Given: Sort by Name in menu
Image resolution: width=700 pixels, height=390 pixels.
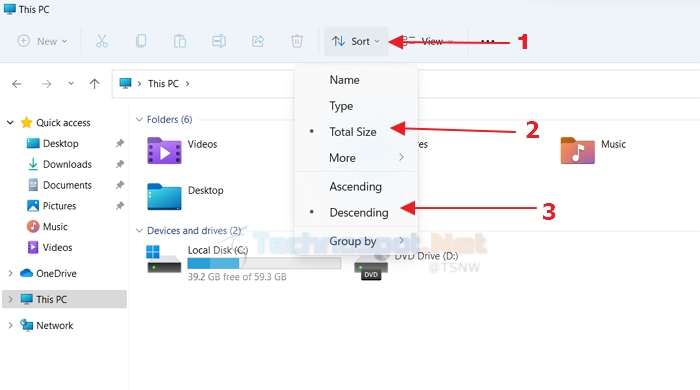Looking at the screenshot, I should pyautogui.click(x=356, y=80).
